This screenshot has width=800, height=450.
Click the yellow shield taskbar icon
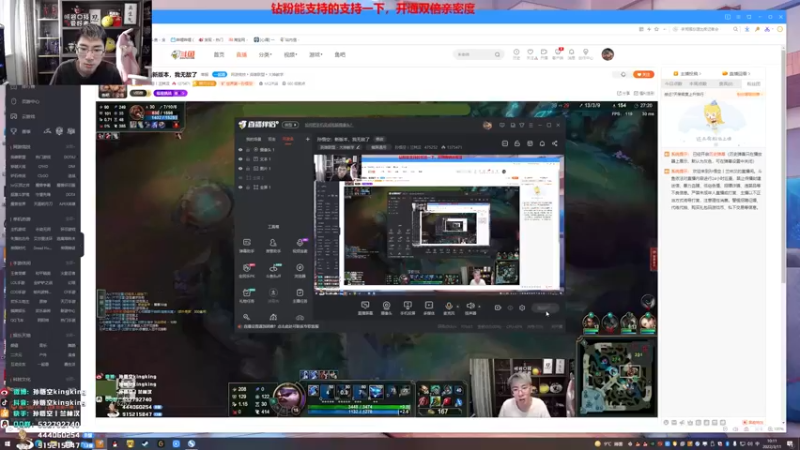(x=130, y=444)
